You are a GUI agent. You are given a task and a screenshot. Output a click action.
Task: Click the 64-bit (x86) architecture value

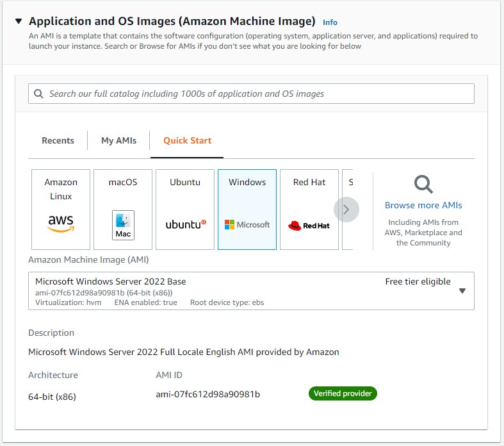coord(52,397)
